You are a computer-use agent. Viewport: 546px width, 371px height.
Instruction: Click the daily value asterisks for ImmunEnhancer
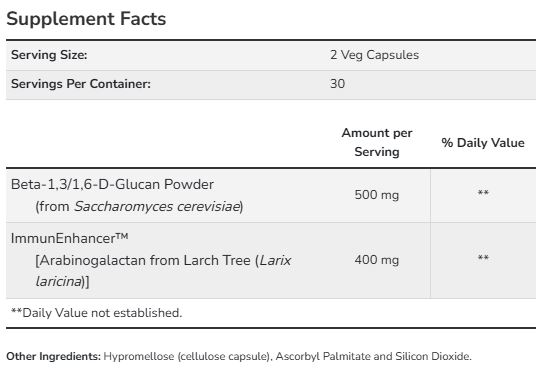click(x=483, y=258)
